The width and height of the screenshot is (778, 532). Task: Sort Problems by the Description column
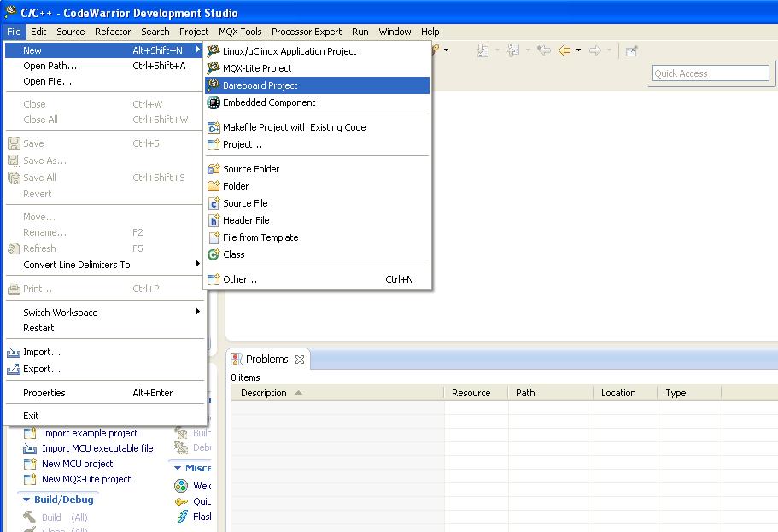coord(337,393)
